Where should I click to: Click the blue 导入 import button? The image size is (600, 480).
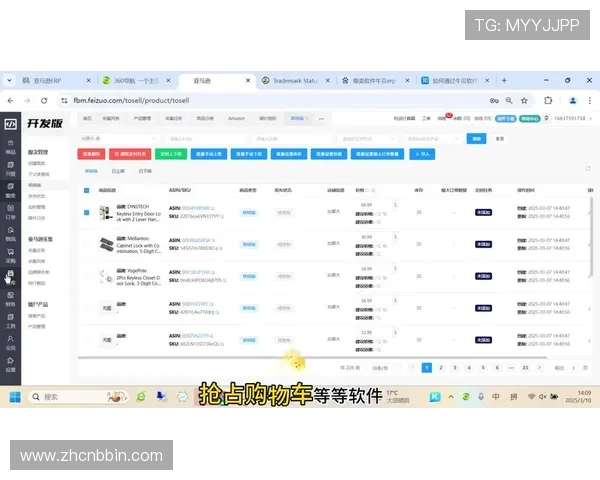(x=422, y=154)
